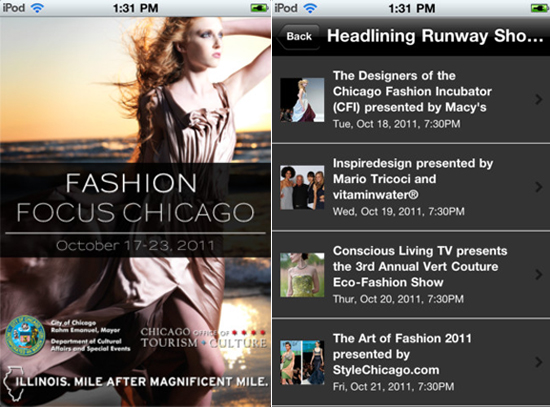Image resolution: width=550 pixels, height=407 pixels.
Task: Expand the Vert Couture row chevron arrow
Action: point(539,275)
